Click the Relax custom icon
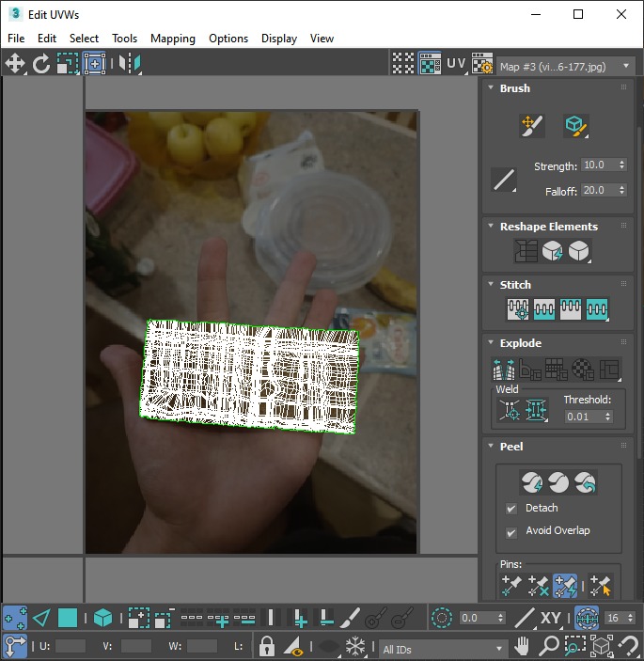The image size is (644, 661). click(579, 251)
